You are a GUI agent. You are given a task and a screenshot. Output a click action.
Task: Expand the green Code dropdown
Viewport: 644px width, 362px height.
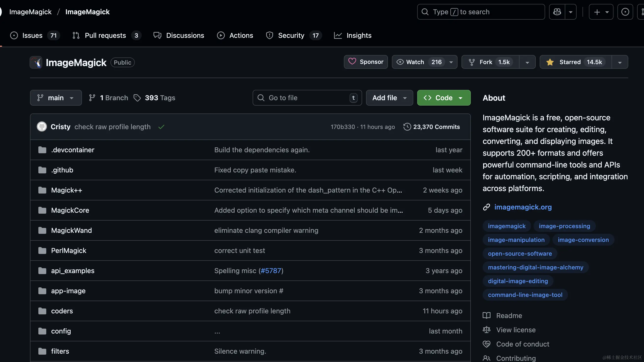[x=444, y=98]
